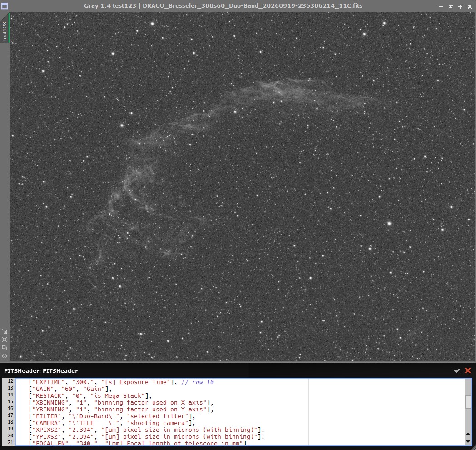Select the test123 view tab
Image resolution: width=476 pixels, height=450 pixels.
click(x=5, y=28)
